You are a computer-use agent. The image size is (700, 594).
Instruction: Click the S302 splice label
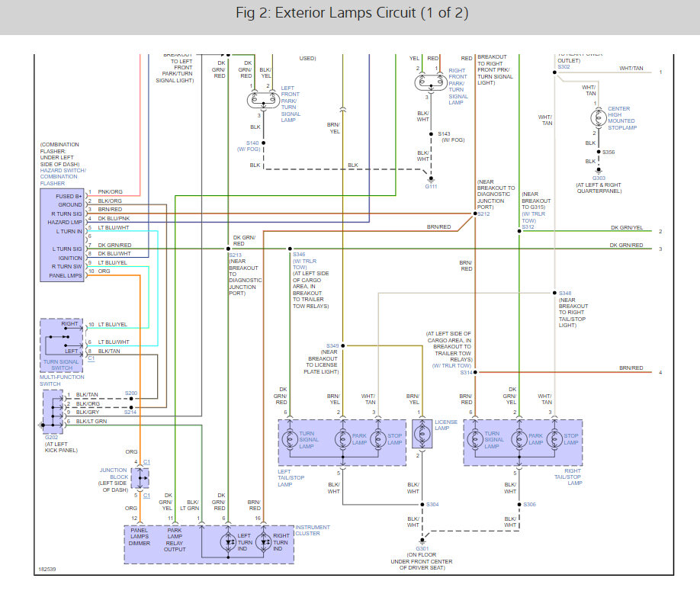564,67
